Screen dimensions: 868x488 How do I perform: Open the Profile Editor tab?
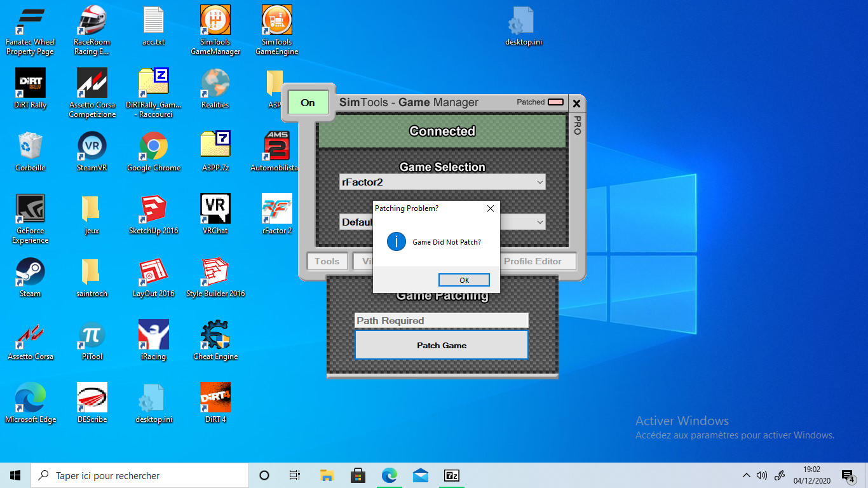point(532,261)
